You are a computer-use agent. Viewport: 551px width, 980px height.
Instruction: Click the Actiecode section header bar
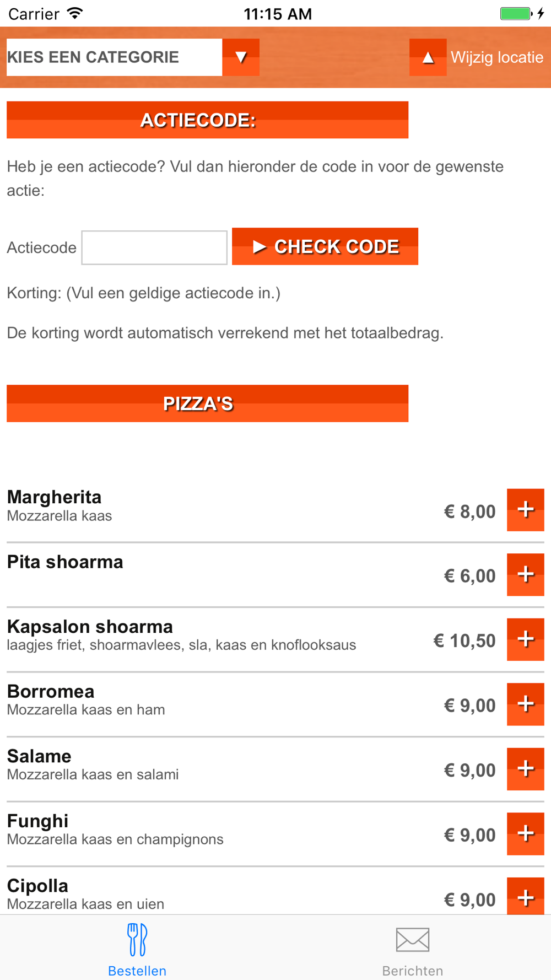click(207, 120)
